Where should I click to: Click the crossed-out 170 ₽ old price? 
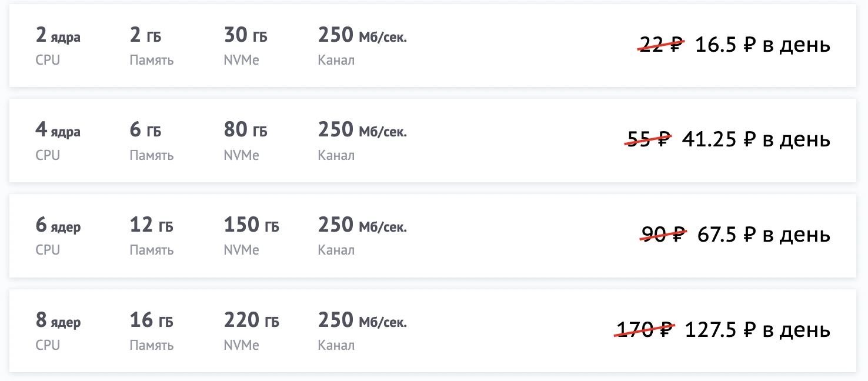coord(645,330)
